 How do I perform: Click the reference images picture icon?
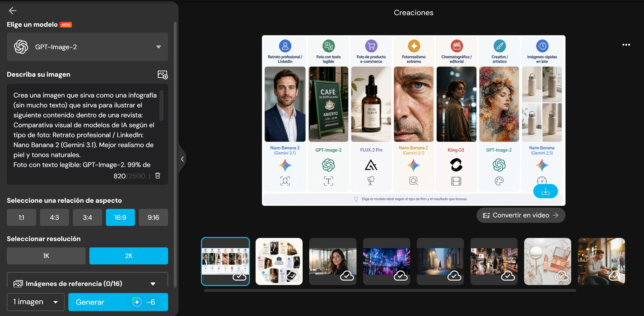coord(18,284)
